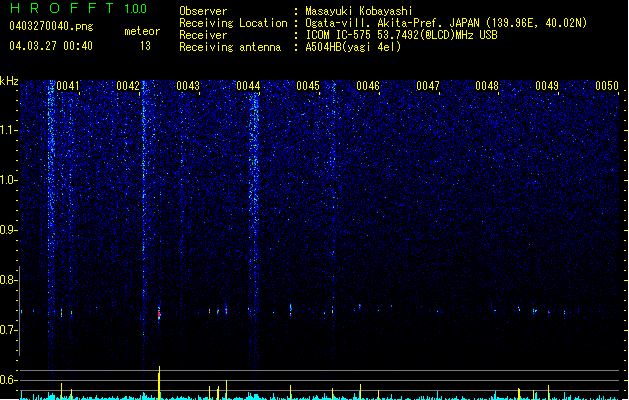Viewport: 629px width, 400px height.
Task: Click the 1.1 frequency axis label
Action: tap(8, 130)
